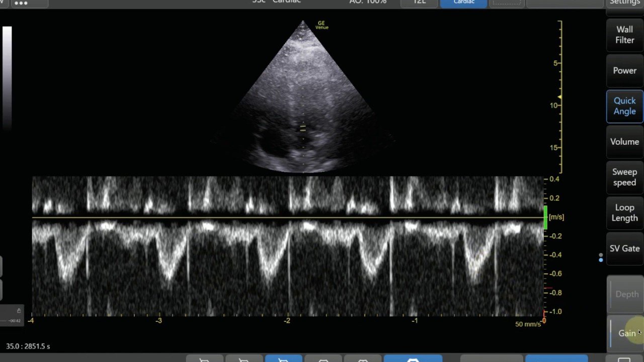Click the yellow focus marker on depth scale
Viewport: 644px width, 362px height.
click(559, 97)
